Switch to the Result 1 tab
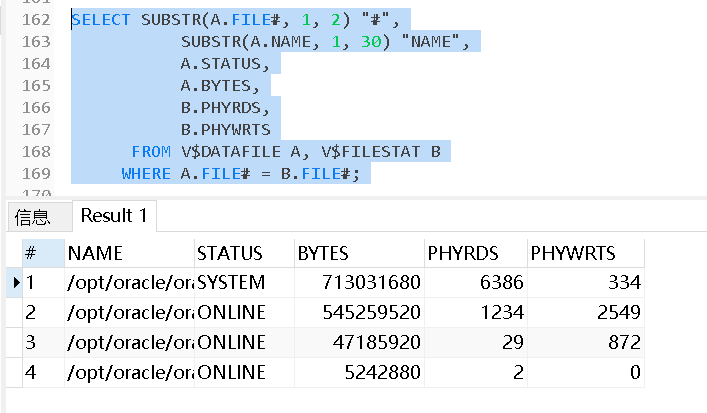Image resolution: width=707 pixels, height=413 pixels. click(114, 215)
